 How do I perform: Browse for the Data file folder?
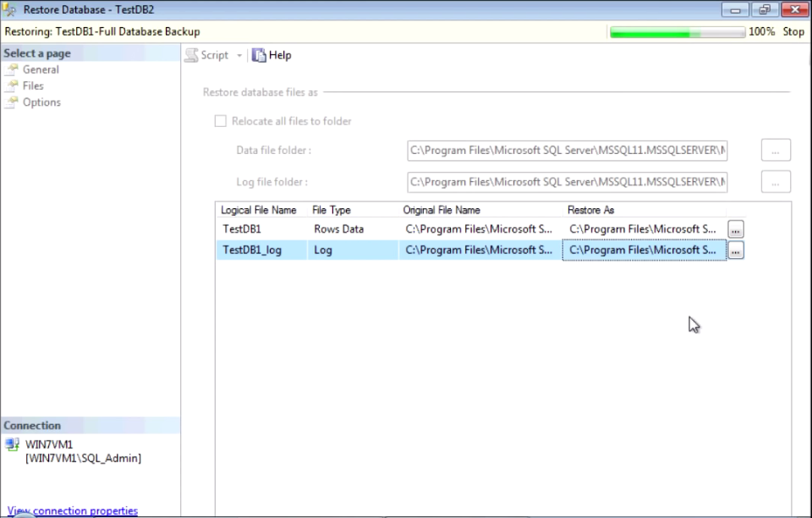tap(776, 151)
